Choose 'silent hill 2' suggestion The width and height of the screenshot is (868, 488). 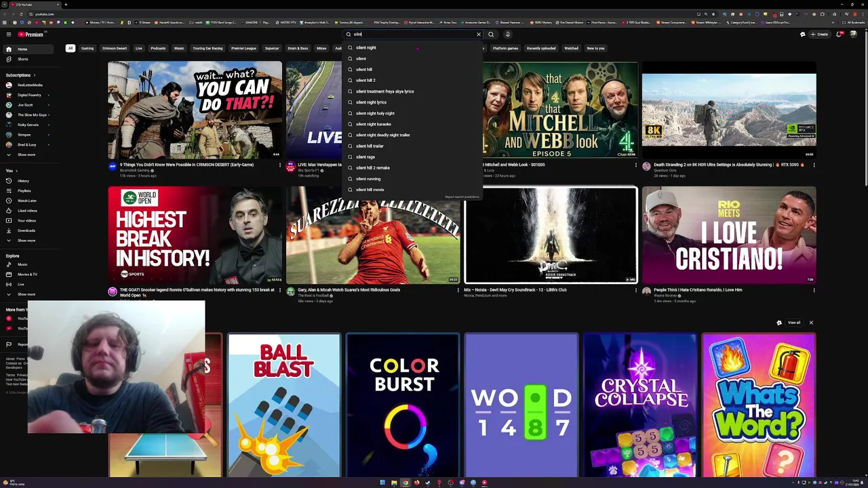(412, 80)
